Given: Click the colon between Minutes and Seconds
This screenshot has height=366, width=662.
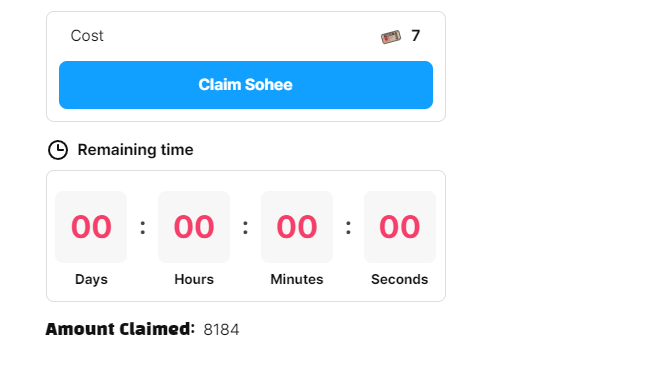Looking at the screenshot, I should [x=348, y=227].
